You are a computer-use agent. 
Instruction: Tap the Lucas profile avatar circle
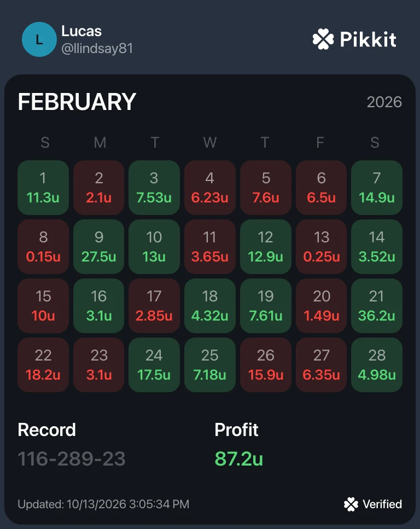point(39,39)
